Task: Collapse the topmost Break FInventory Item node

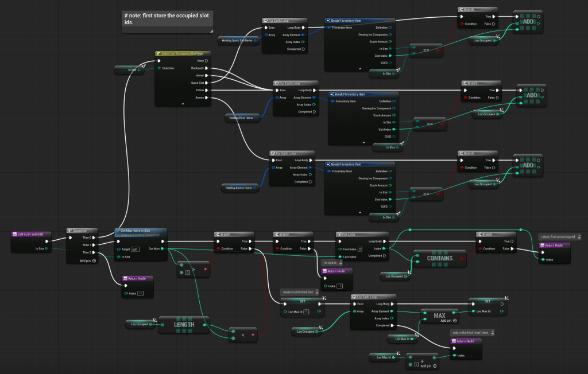Action: [360, 69]
